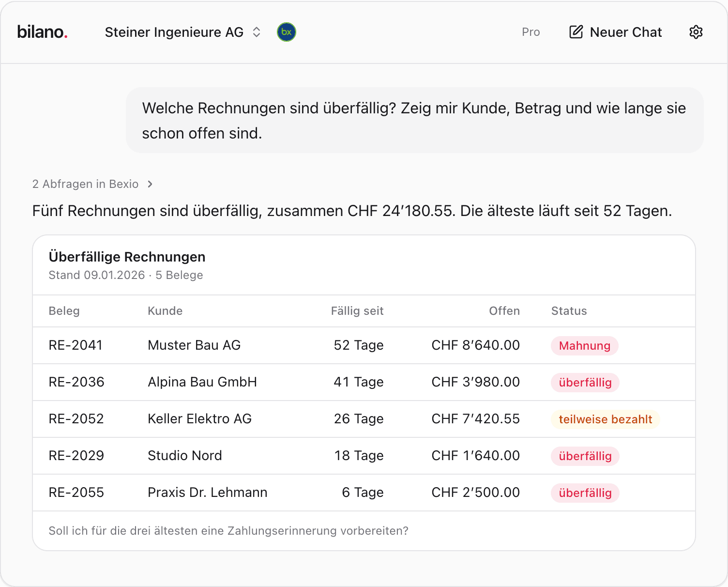
Task: Click the amount CHF 3'980.00
Action: [476, 382]
